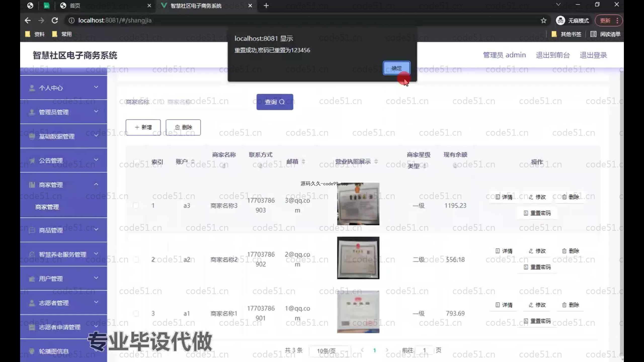Open the business license image for 商家名称3
Viewport: 644px width, 362px height.
[358, 204]
